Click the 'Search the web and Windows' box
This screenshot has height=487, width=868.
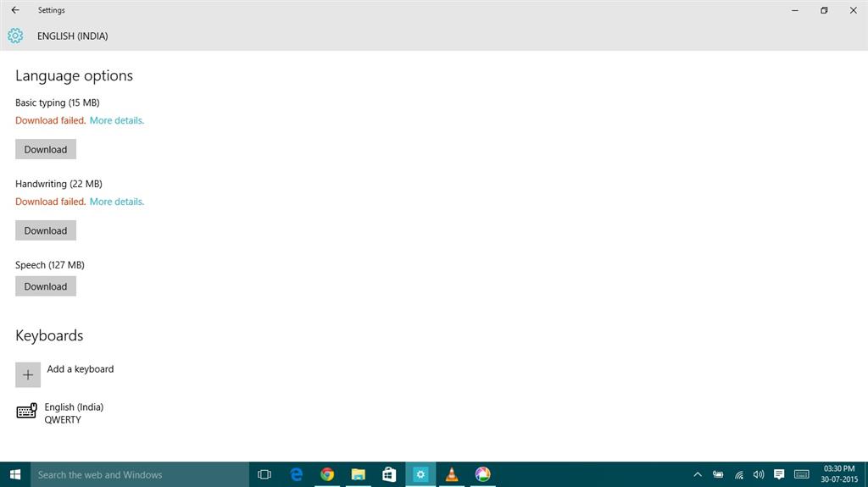[x=140, y=475]
